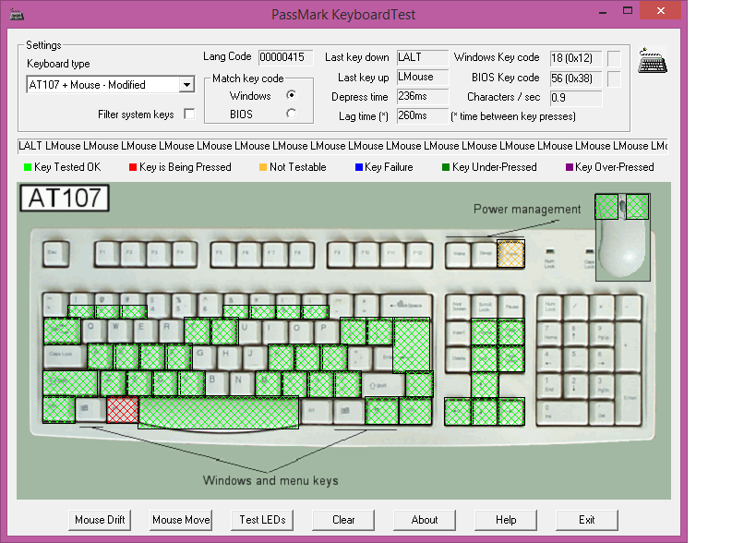The image size is (756, 543).
Task: Click the green Key Tested OK legend swatch
Action: [28, 167]
